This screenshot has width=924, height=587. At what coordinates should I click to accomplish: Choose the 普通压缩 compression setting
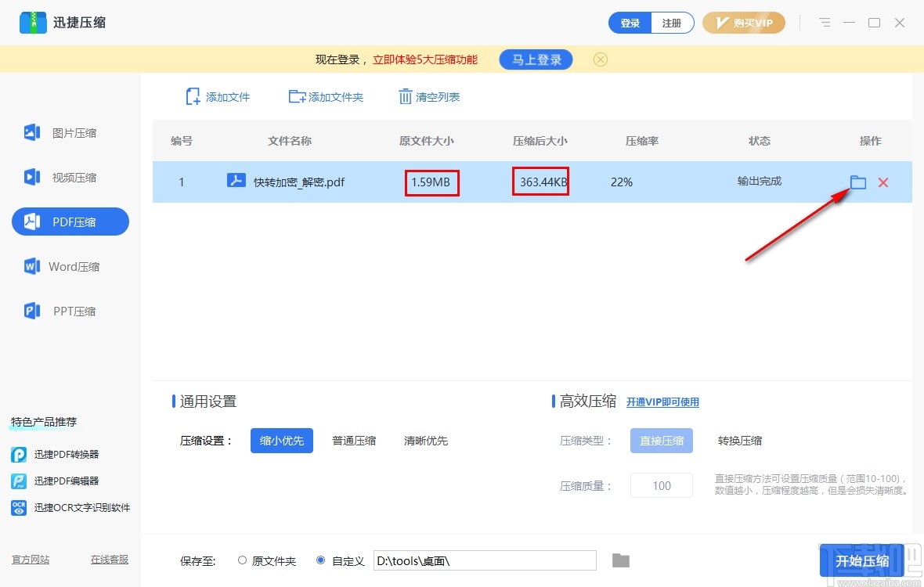point(354,441)
